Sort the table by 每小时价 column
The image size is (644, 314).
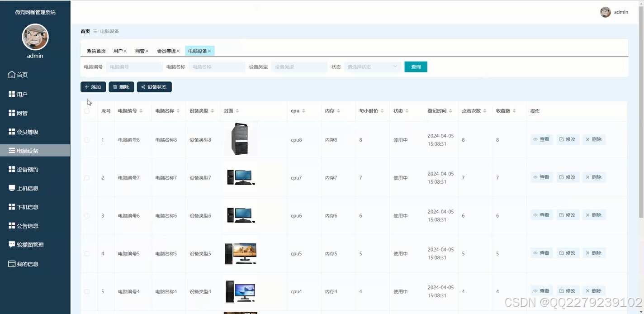pos(382,110)
